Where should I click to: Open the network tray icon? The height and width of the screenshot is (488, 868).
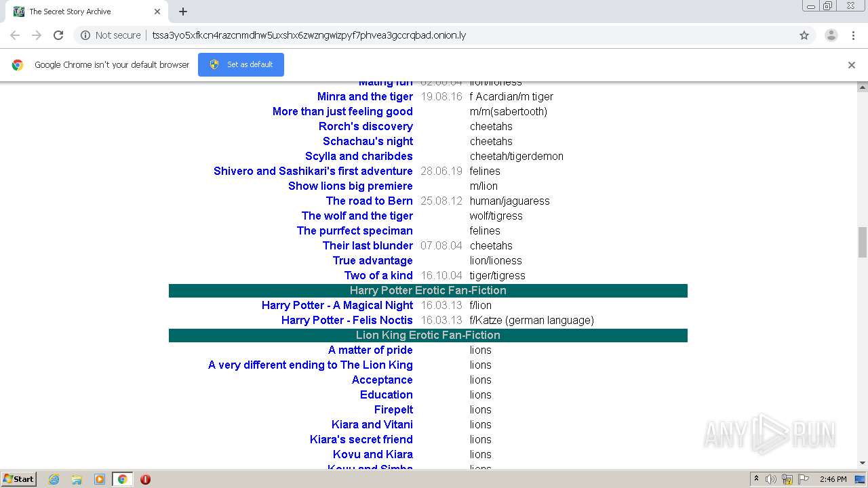787,479
